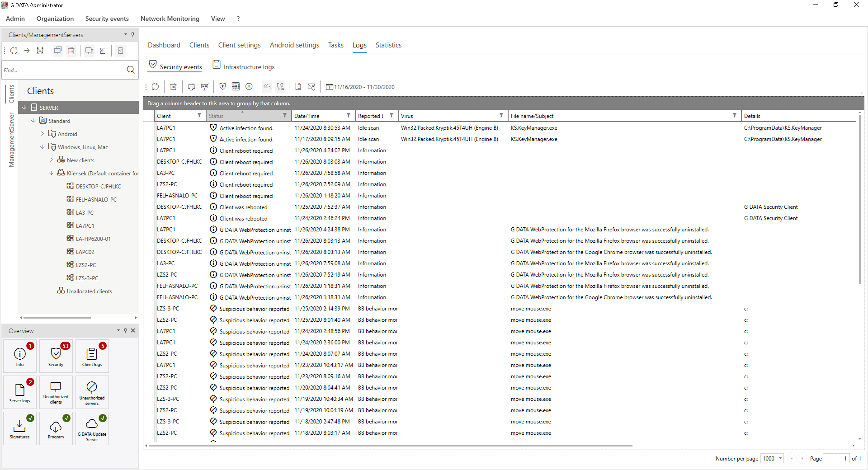The width and height of the screenshot is (868, 470).
Task: Switch to Infrastructure logs sub-tab
Action: click(244, 66)
